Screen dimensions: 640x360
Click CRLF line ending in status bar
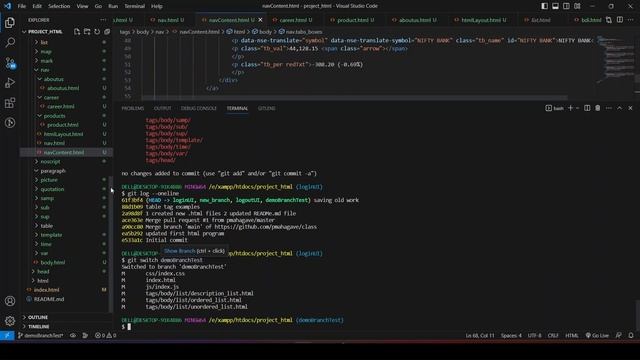click(x=553, y=336)
